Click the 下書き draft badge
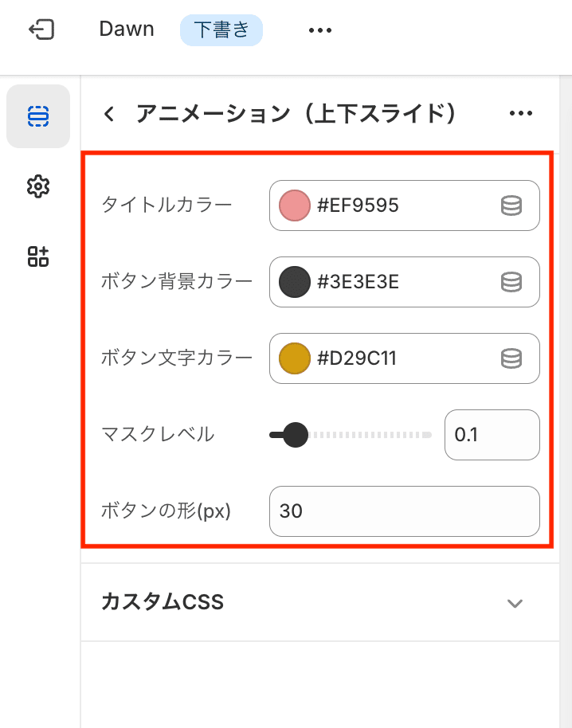The image size is (572, 728). [221, 30]
